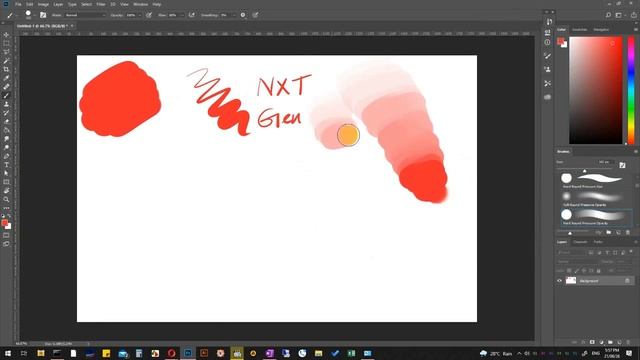This screenshot has width=640, height=360.
Task: Select Soft Round Pressure Opacity brush
Action: pos(595,198)
